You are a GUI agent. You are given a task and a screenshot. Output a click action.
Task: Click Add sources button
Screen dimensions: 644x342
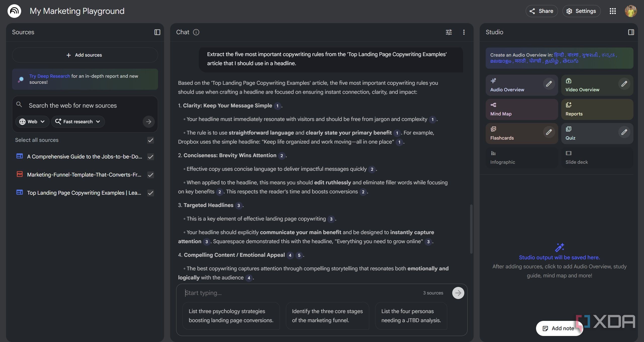tap(85, 55)
